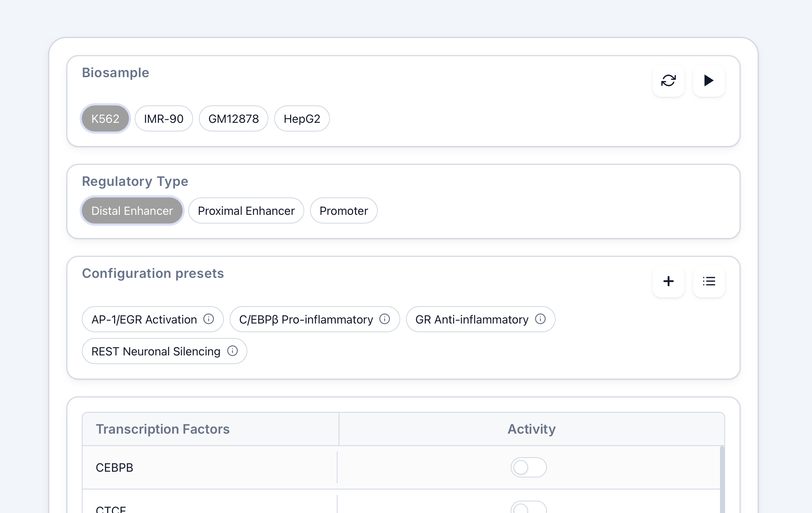Click info icon on GR Anti-inflammatory preset
Viewport: 812px width, 513px height.
pos(540,319)
